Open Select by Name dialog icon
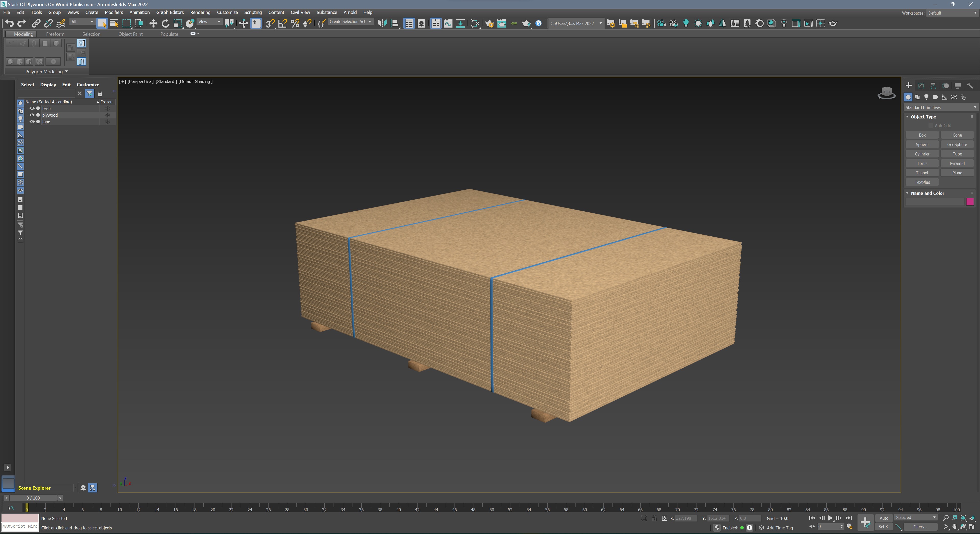 (114, 23)
